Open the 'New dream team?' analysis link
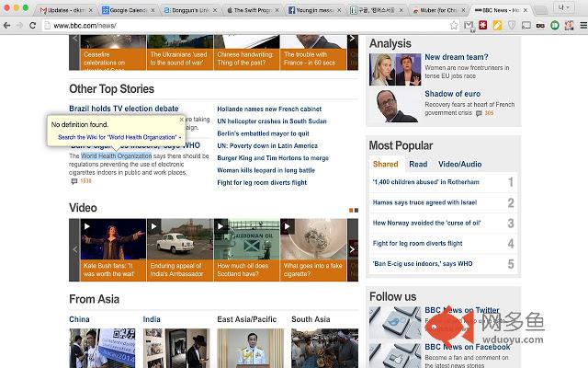The height and width of the screenshot is (368, 588). tap(456, 57)
